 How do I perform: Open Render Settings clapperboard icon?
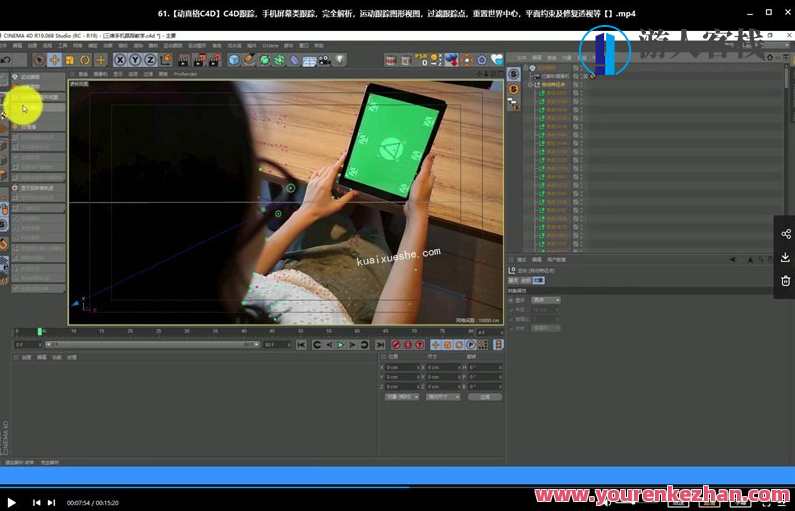tap(215, 60)
